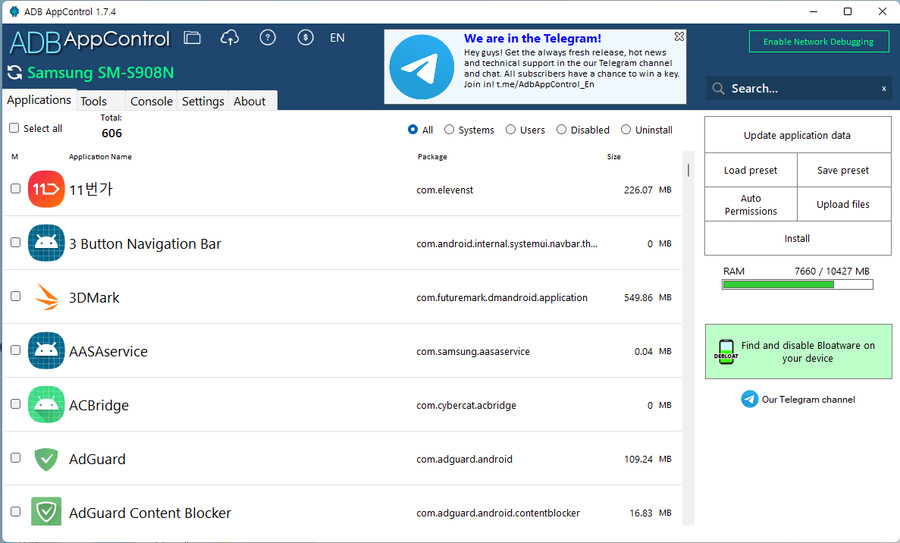Open the Settings tab
Screen dimensions: 900x543
[203, 101]
